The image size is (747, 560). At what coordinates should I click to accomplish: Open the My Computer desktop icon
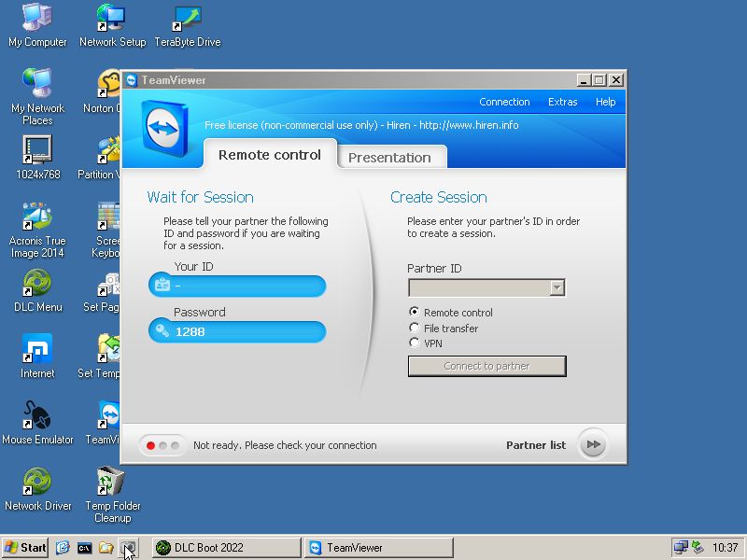tap(37, 25)
